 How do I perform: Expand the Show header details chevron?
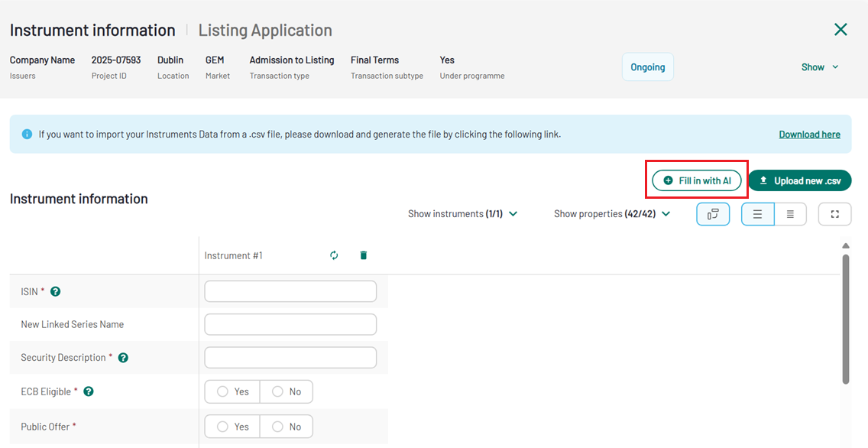[820, 67]
